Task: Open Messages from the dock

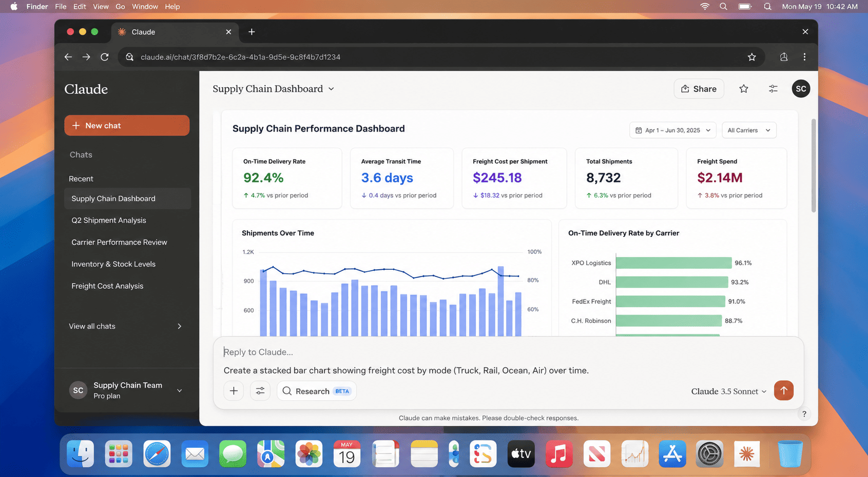Action: pos(233,454)
